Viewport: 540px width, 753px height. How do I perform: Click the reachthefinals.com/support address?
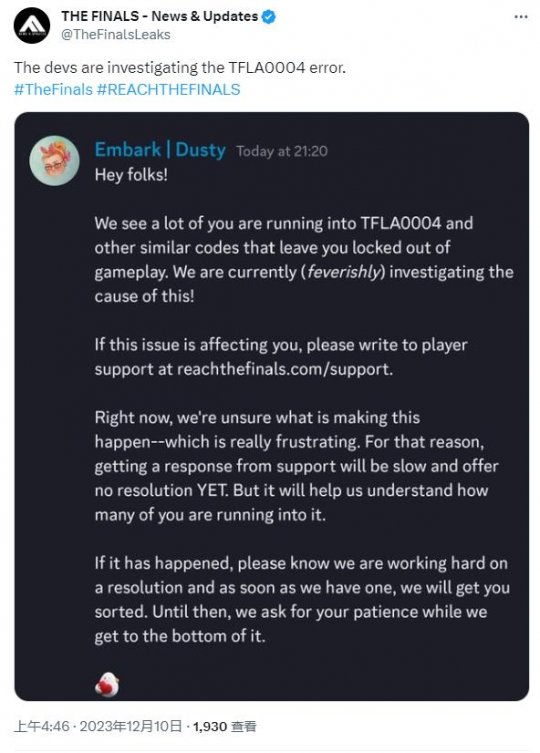click(284, 369)
